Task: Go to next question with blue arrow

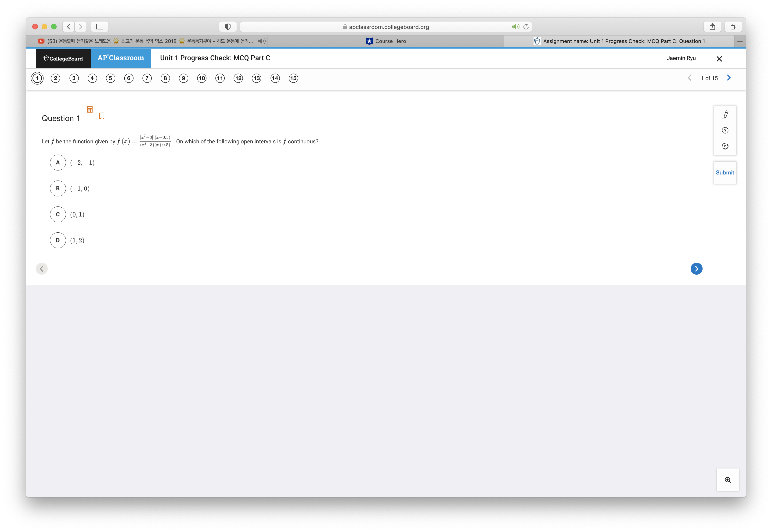Action: (x=696, y=269)
